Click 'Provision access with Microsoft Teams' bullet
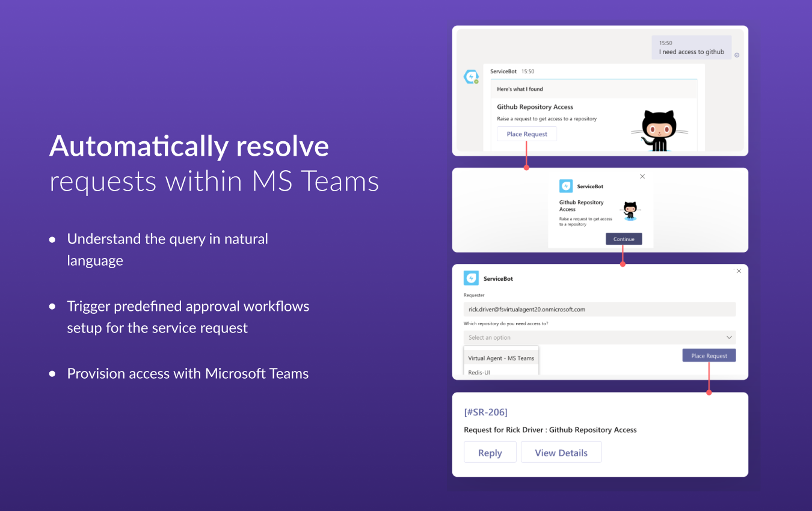 pyautogui.click(x=188, y=373)
